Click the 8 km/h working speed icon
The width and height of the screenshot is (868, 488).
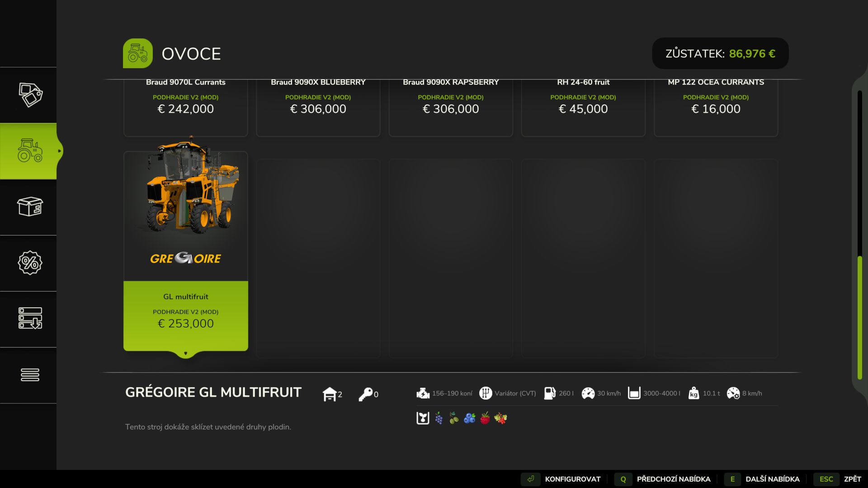(733, 393)
